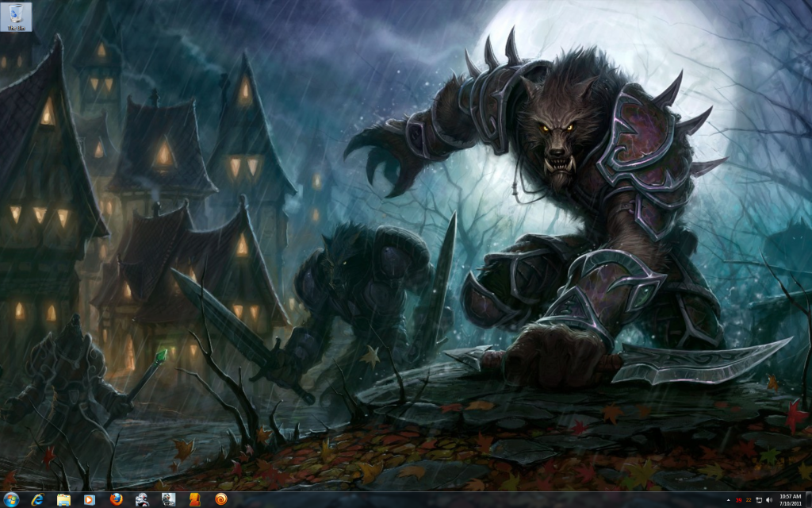Click the red 39 temperature tray icon
Image resolution: width=812 pixels, height=508 pixels.
pos(738,500)
